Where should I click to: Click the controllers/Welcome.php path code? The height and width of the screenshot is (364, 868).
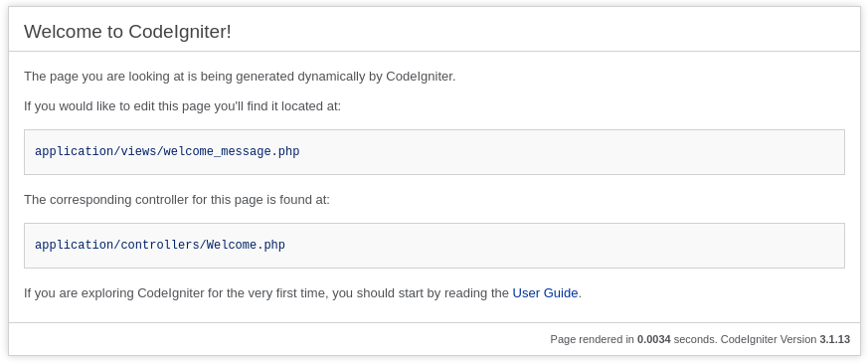tap(160, 245)
